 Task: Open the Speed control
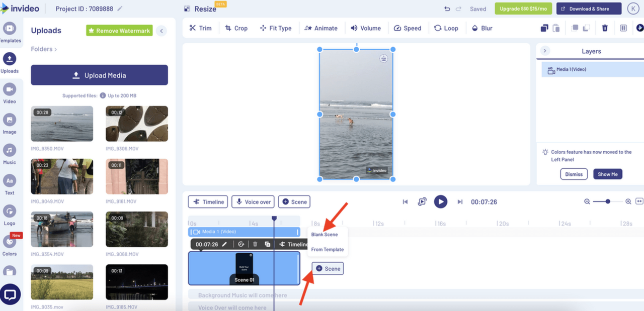pos(407,28)
